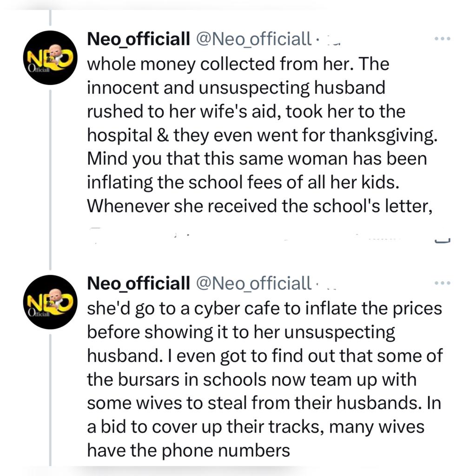The height and width of the screenshot is (476, 476).
Task: Click the Neo avatar on the first tweet
Action: (x=50, y=57)
